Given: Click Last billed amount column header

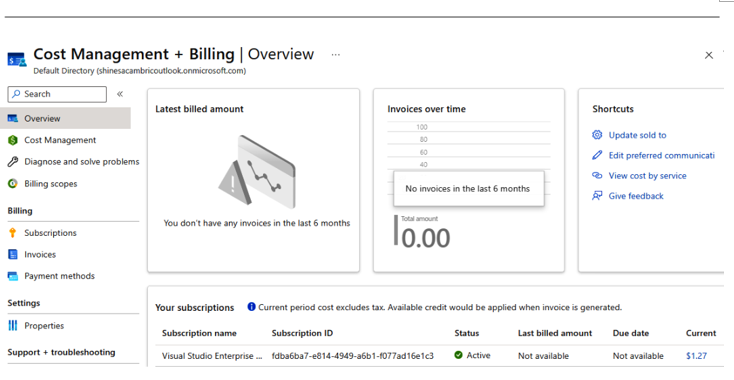Looking at the screenshot, I should click(555, 333).
